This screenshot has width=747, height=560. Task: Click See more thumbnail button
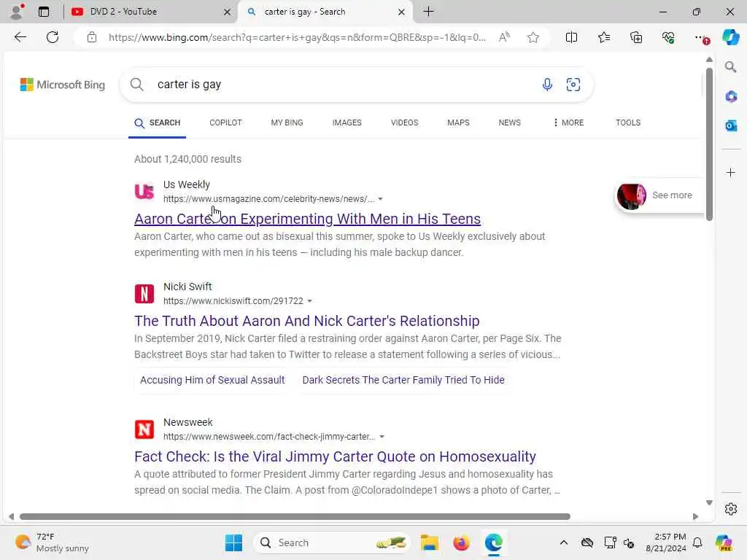[x=659, y=195]
